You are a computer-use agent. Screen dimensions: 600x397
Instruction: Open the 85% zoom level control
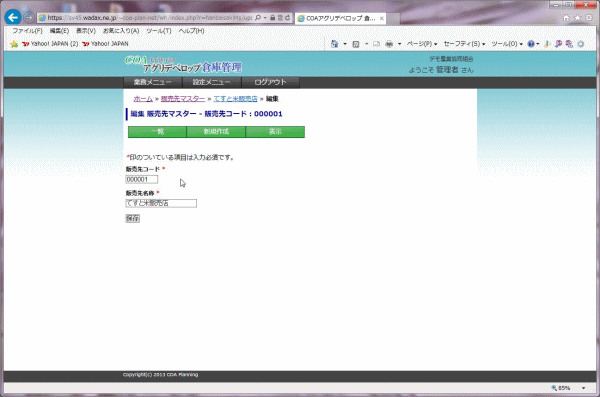(561, 388)
